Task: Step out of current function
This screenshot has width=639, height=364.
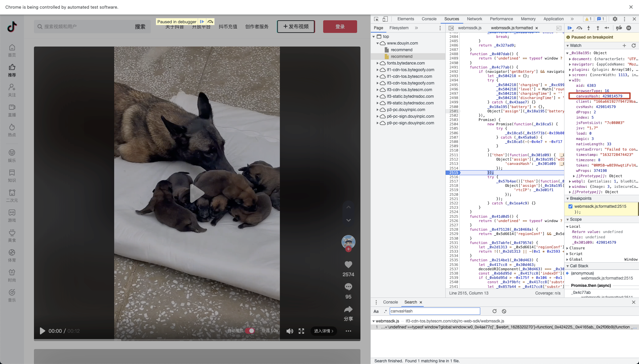Action: click(x=598, y=28)
